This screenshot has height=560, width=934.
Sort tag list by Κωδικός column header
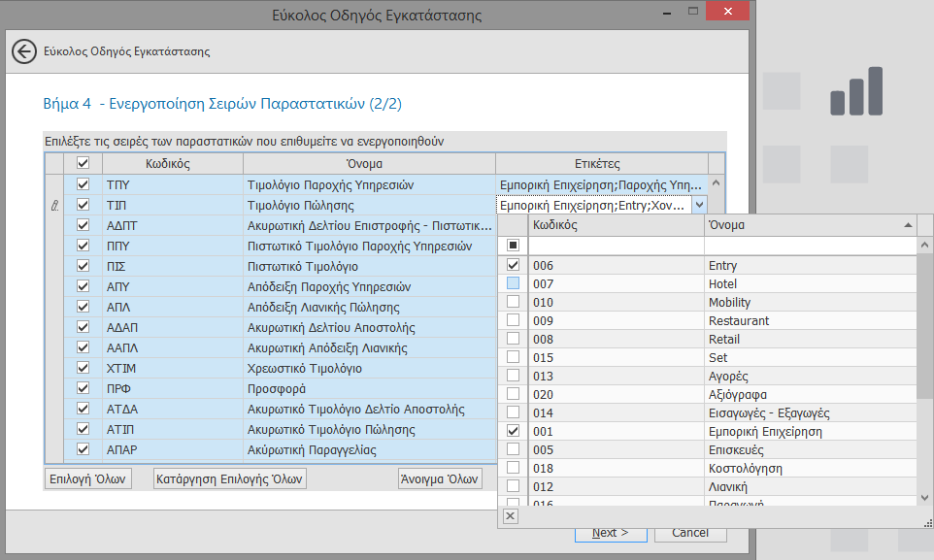[x=616, y=225]
